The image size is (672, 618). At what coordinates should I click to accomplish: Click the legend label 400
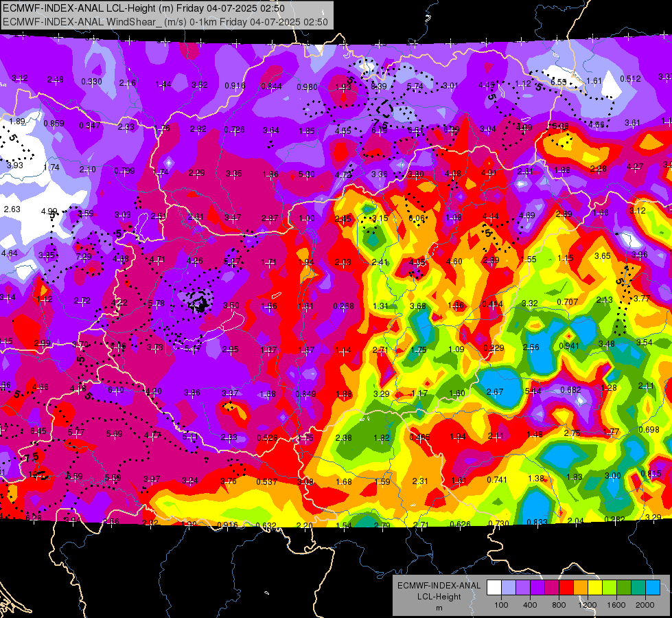(530, 605)
